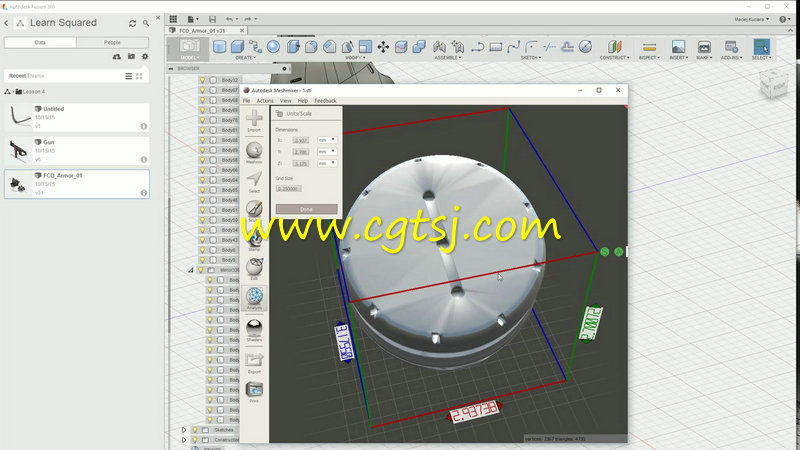The image size is (800, 450).
Task: Click the X dimension value field
Action: coord(301,140)
